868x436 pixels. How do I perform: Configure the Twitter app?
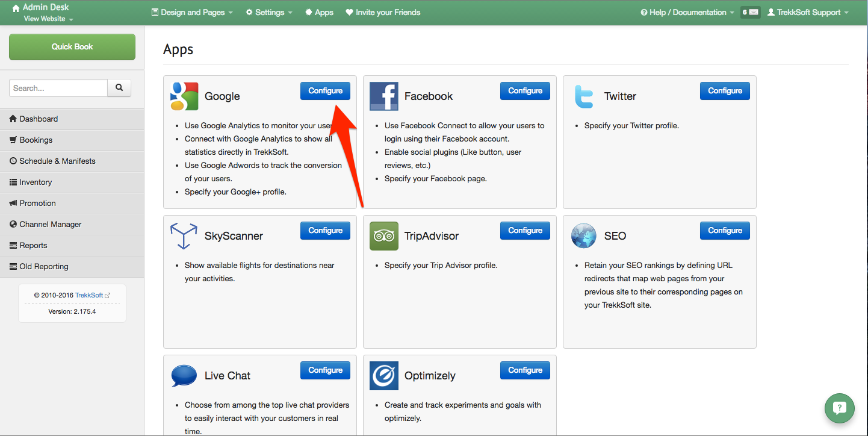pyautogui.click(x=725, y=91)
